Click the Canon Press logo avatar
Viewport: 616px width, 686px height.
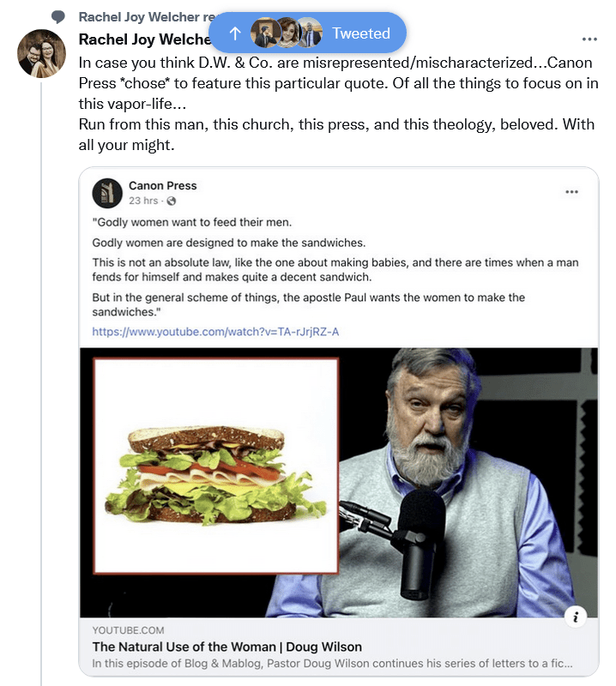(107, 193)
